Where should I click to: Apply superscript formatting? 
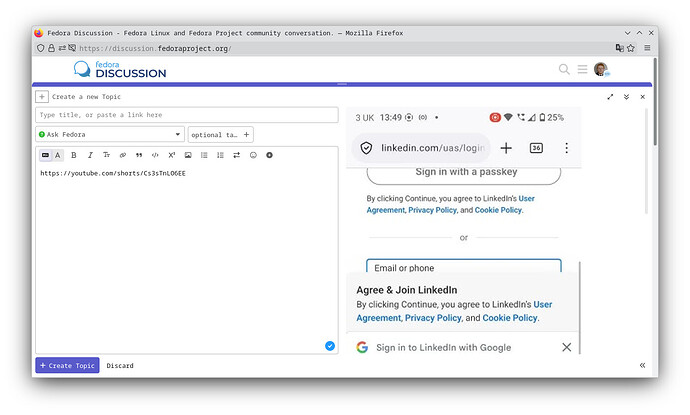[172, 155]
